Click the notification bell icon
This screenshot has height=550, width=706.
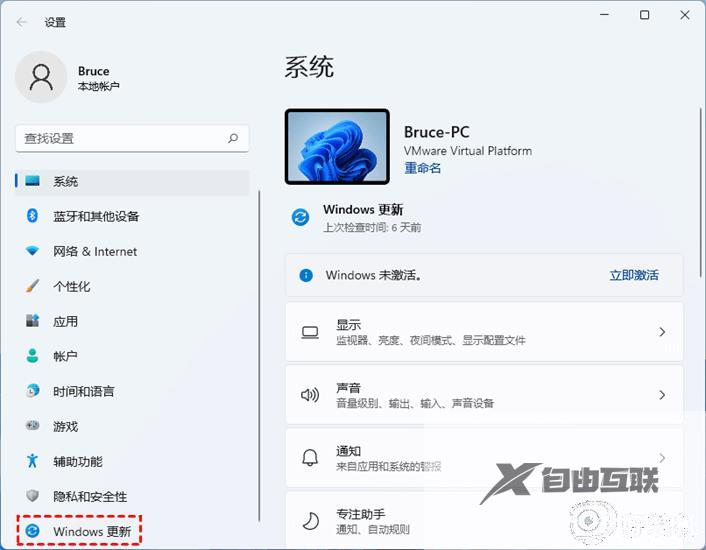pyautogui.click(x=310, y=458)
